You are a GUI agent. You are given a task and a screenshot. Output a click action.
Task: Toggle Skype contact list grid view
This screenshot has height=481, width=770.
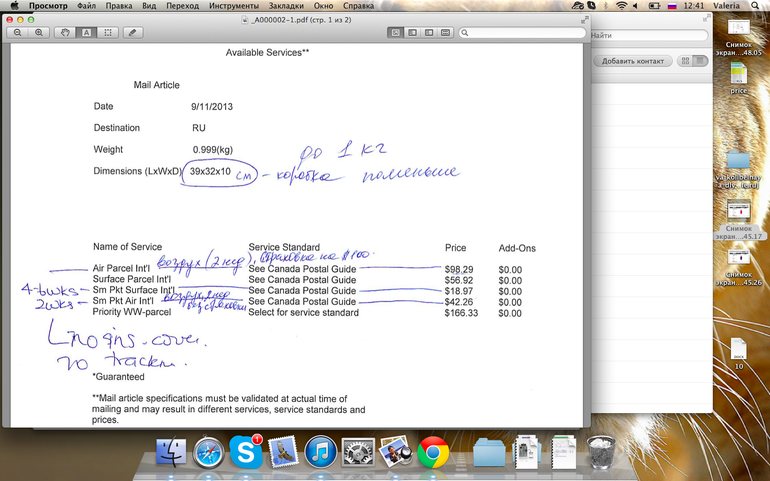coord(686,61)
